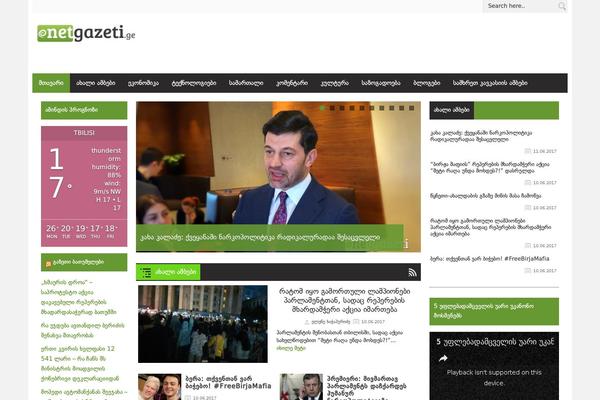
Task: Click the calendar icon on the last right sidebar date
Action: (528, 270)
